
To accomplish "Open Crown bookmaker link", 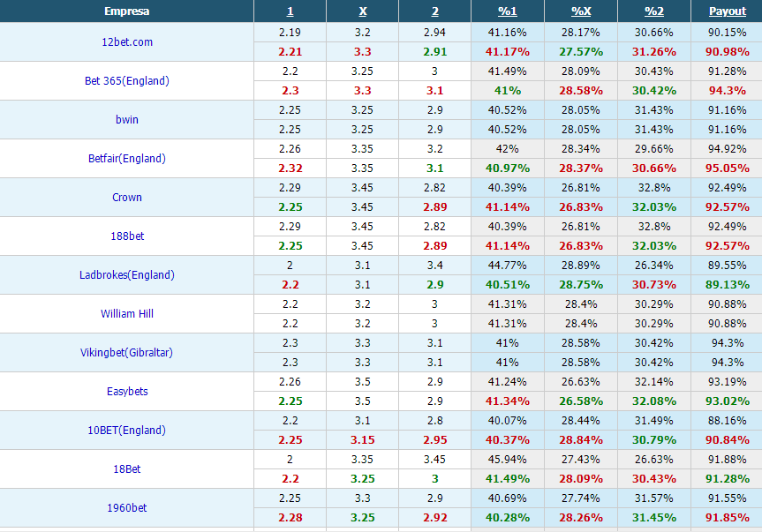I will pos(127,198).
